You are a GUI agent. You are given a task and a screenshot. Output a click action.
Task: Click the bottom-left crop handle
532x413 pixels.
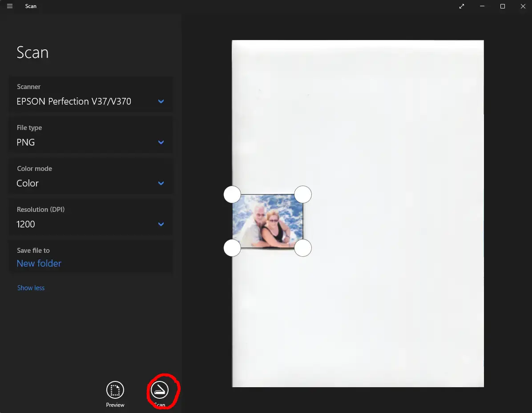click(x=232, y=248)
